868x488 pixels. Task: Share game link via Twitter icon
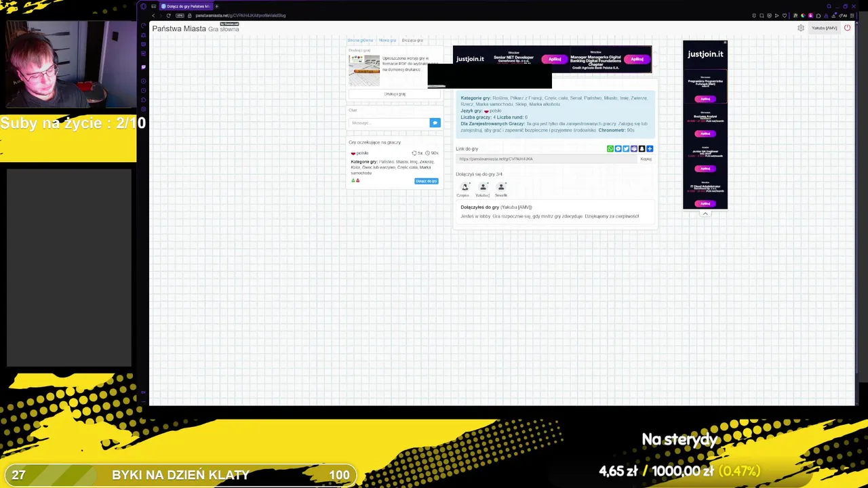coord(626,148)
